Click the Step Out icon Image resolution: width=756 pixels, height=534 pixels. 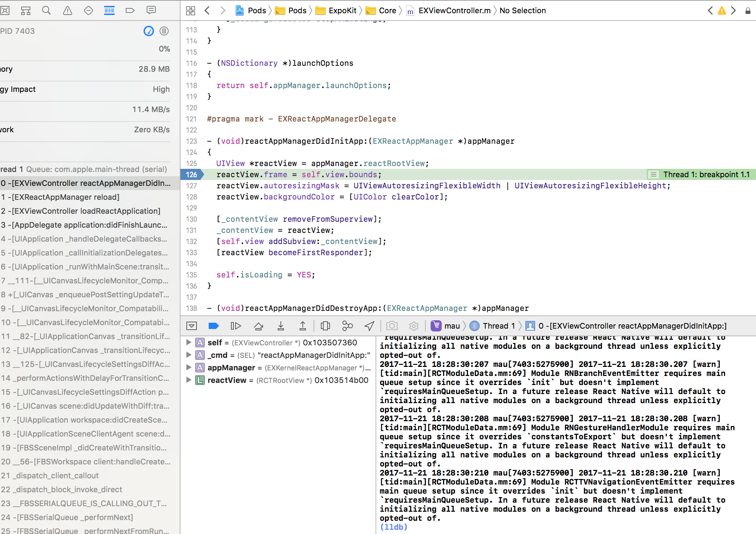[x=303, y=326]
